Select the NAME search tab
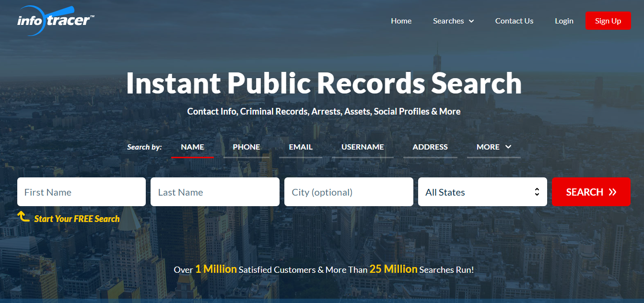Image resolution: width=644 pixels, height=303 pixels. point(192,147)
